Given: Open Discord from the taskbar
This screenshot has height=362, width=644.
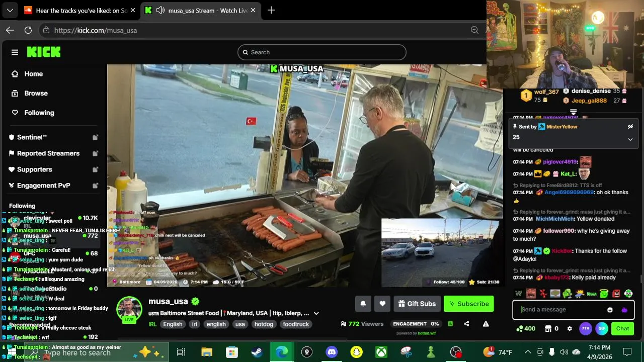Looking at the screenshot, I should coord(332,352).
